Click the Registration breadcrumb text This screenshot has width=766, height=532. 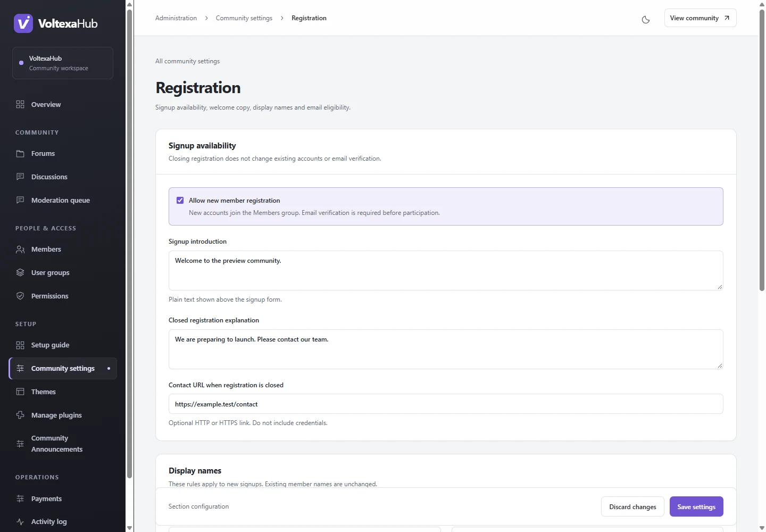(309, 18)
